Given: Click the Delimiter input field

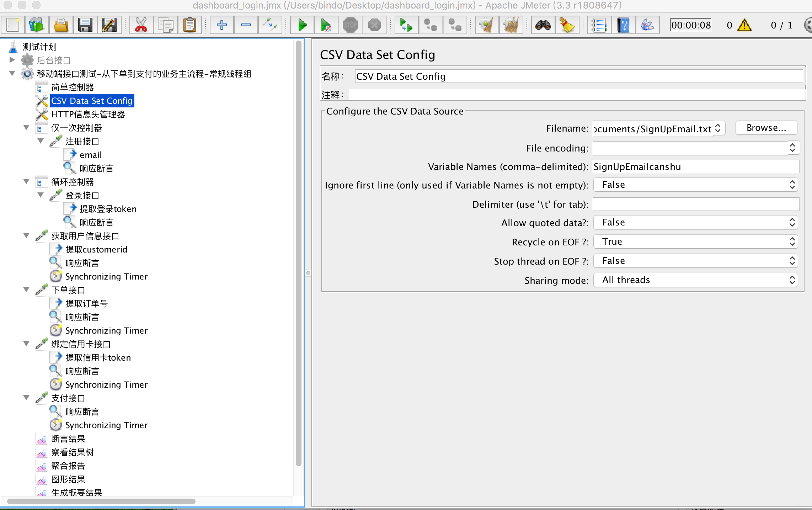Looking at the screenshot, I should click(696, 204).
